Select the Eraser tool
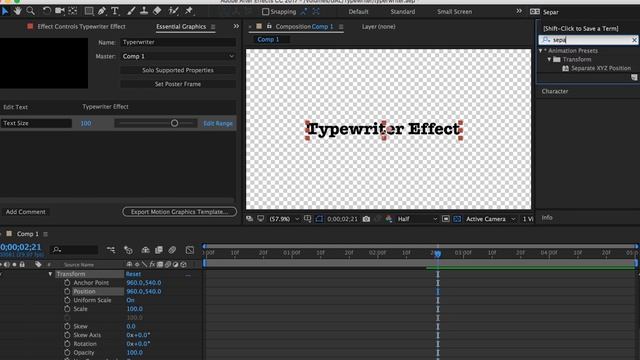Viewport: 640px width, 360px height. click(x=157, y=11)
